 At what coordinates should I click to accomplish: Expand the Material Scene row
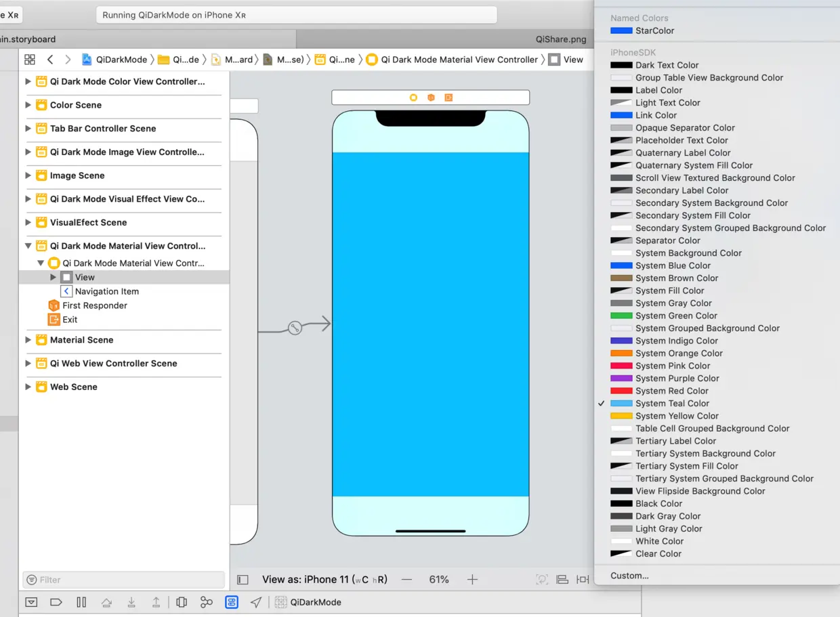point(28,340)
